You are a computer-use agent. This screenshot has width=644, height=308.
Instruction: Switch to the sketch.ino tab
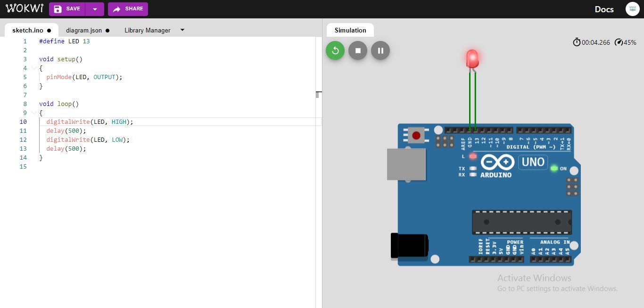pos(32,30)
